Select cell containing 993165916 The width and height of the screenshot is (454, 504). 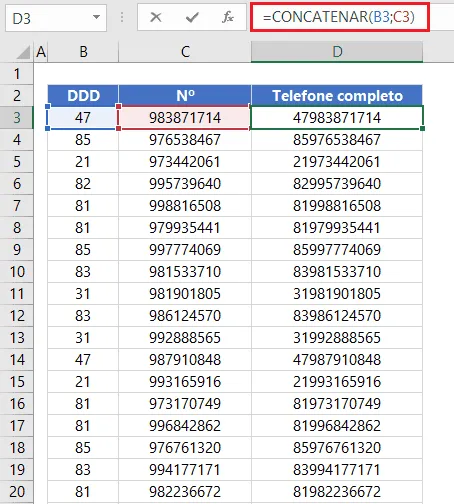point(185,382)
